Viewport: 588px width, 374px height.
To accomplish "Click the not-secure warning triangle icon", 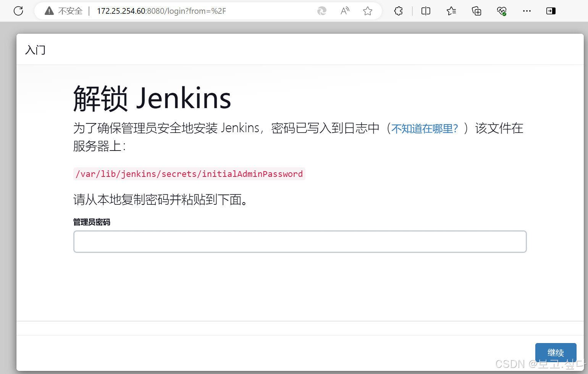I will (x=49, y=11).
